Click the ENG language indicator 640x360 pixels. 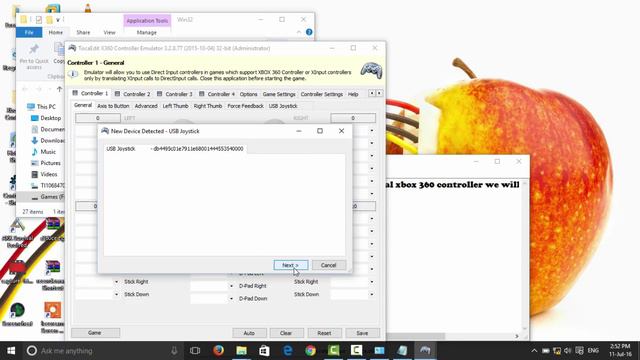click(x=593, y=351)
